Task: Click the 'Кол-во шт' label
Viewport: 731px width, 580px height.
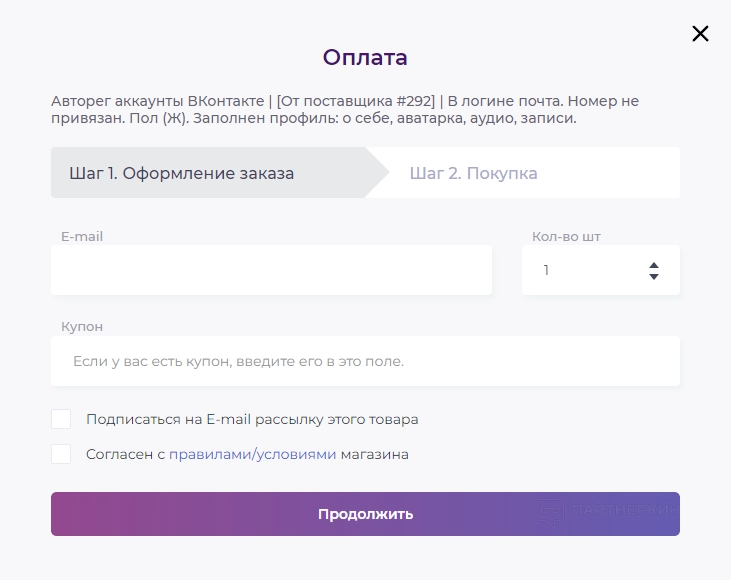Action: click(x=566, y=237)
